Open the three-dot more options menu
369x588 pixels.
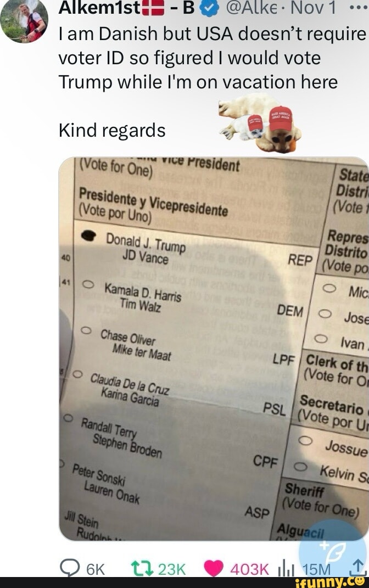pos(358,7)
